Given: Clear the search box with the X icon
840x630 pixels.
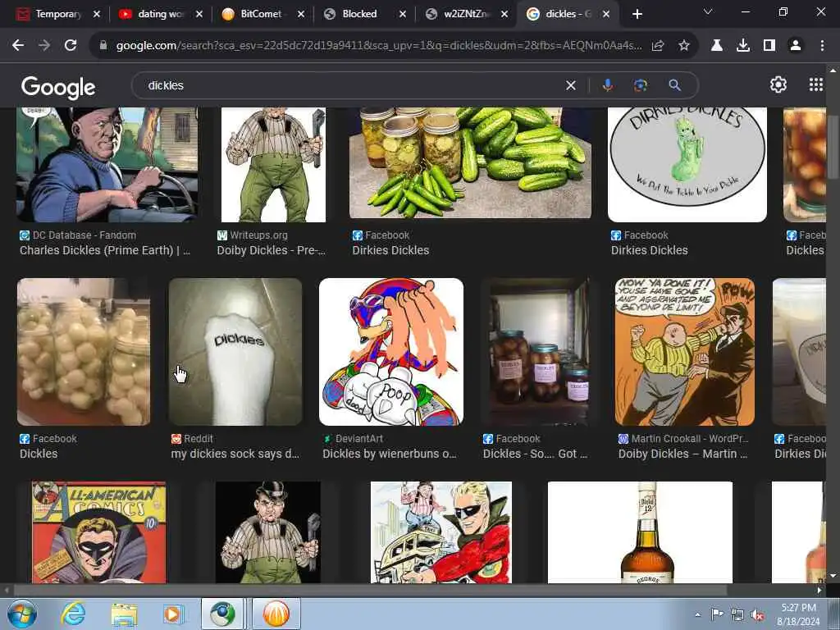Looking at the screenshot, I should click(571, 85).
